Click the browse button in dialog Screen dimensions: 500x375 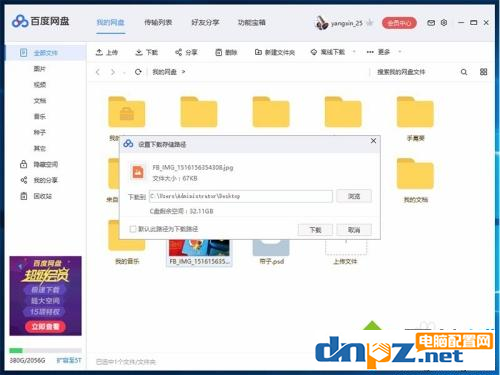point(354,196)
